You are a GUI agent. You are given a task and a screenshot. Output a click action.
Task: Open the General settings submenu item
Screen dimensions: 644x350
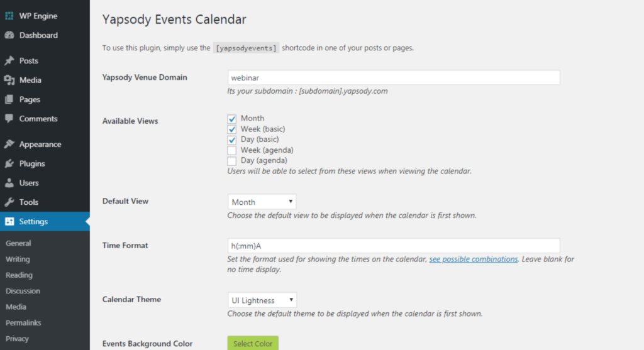click(18, 243)
